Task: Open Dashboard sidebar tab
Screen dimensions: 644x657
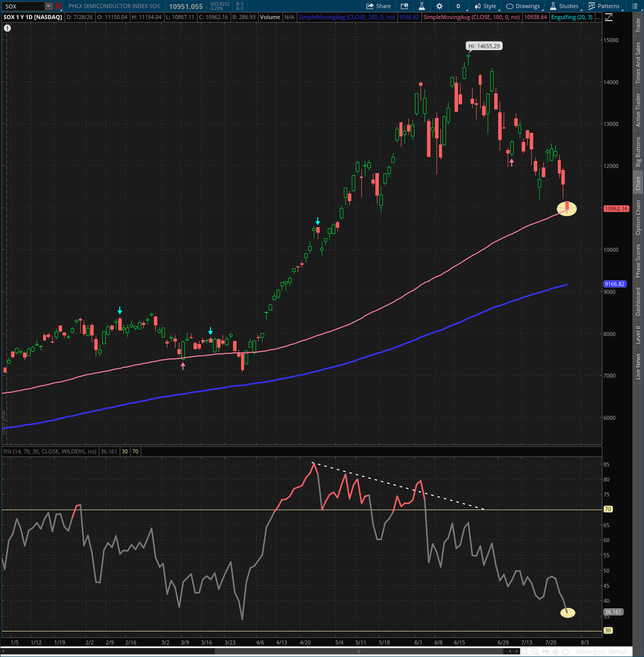Action: 638,302
